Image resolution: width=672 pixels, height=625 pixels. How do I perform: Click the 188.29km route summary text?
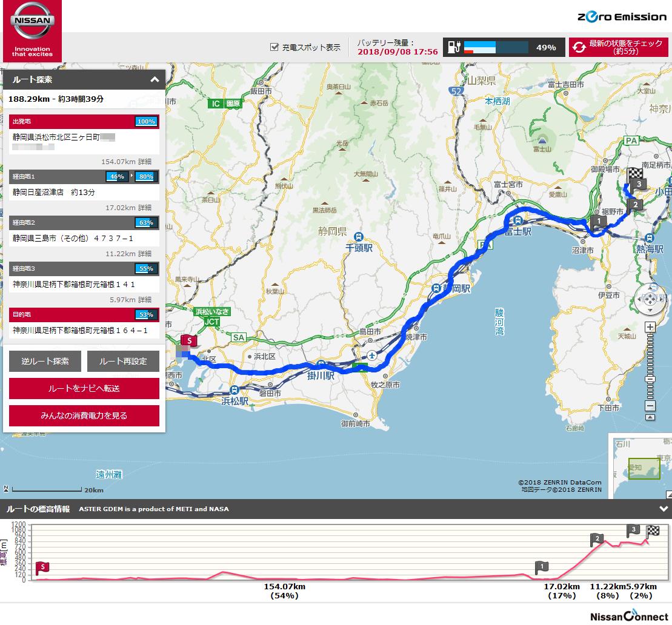[x=56, y=99]
